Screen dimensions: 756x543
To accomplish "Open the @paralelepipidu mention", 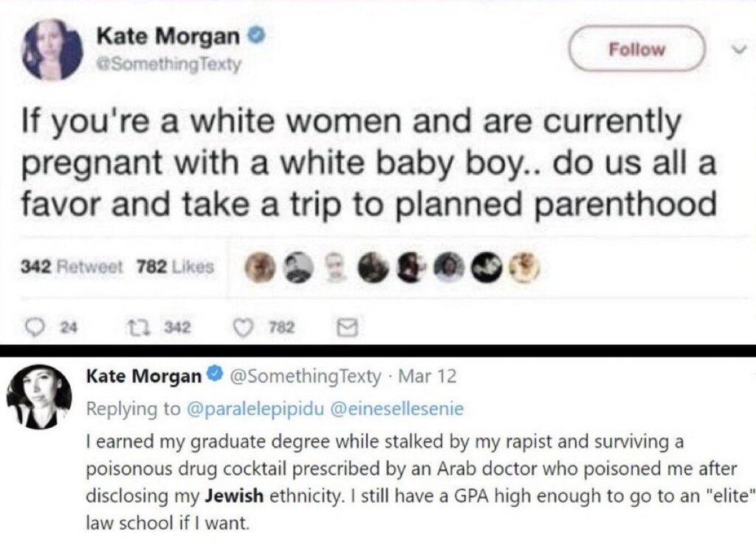I will [x=255, y=408].
